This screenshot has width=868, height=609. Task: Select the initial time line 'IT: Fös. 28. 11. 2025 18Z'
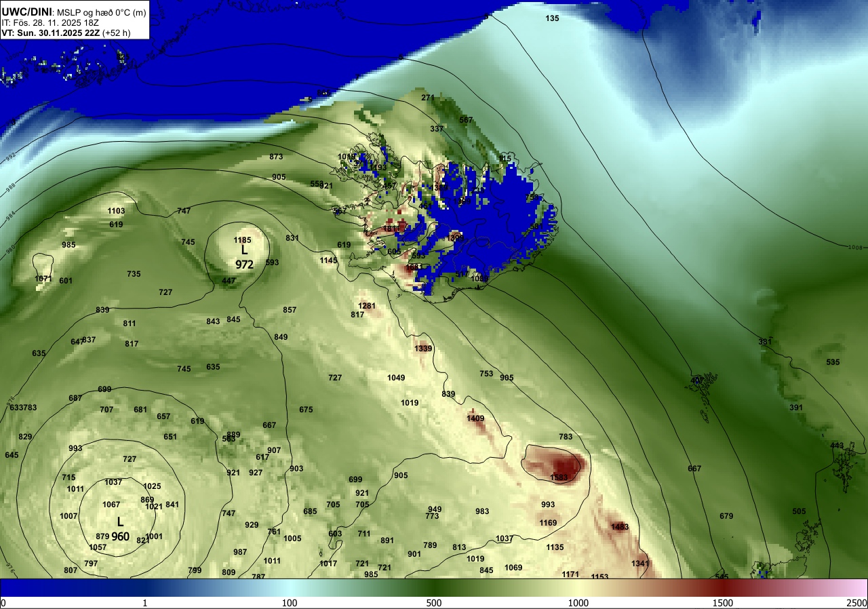[50, 22]
